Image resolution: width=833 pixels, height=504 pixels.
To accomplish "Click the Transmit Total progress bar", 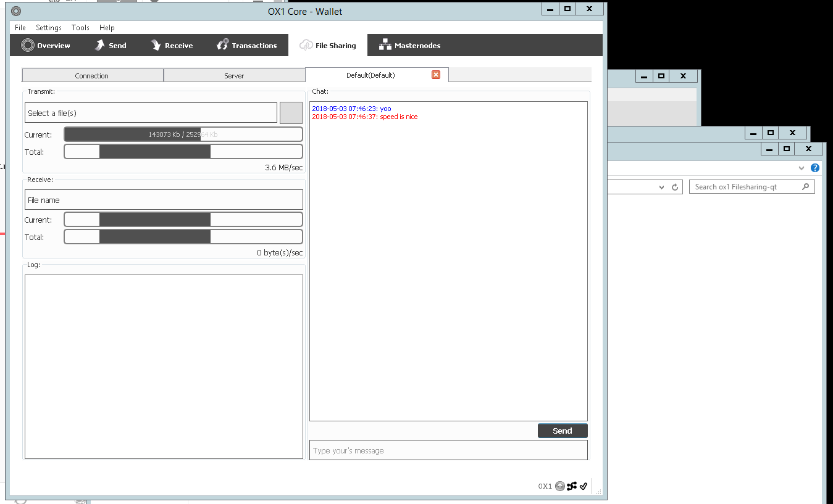I will click(x=183, y=152).
